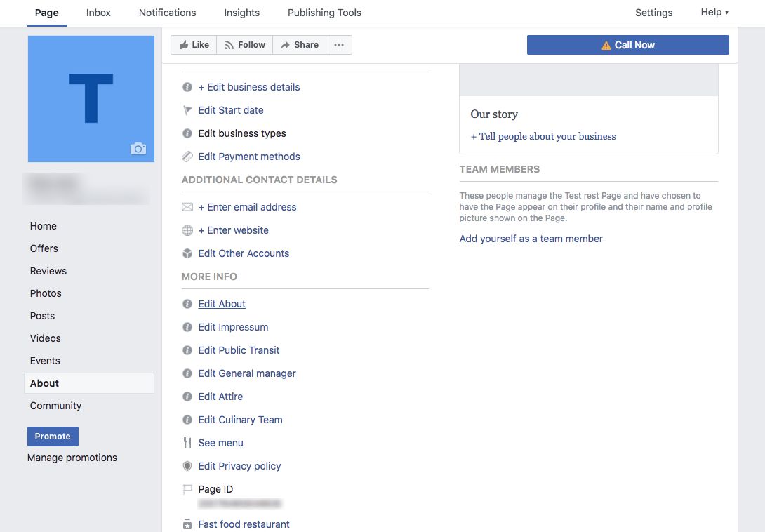Viewport: 765px width, 532px height.
Task: Click Edit Payment methods link
Action: click(249, 157)
